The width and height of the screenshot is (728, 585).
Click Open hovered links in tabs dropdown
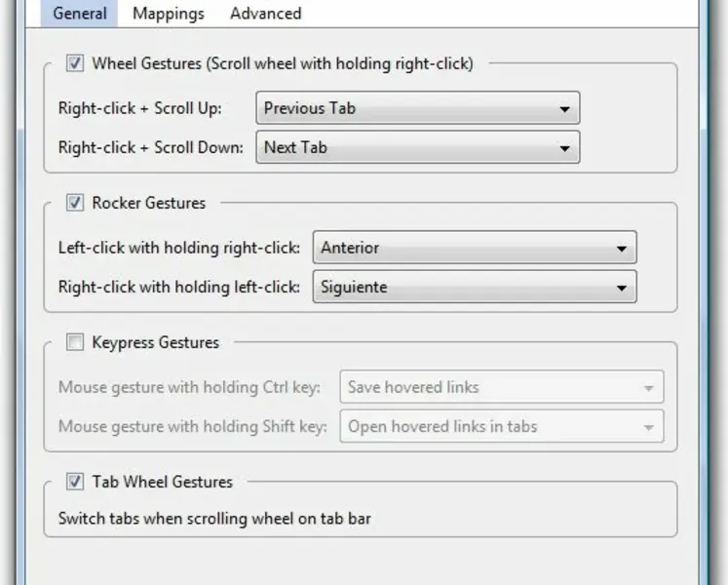tap(500, 427)
